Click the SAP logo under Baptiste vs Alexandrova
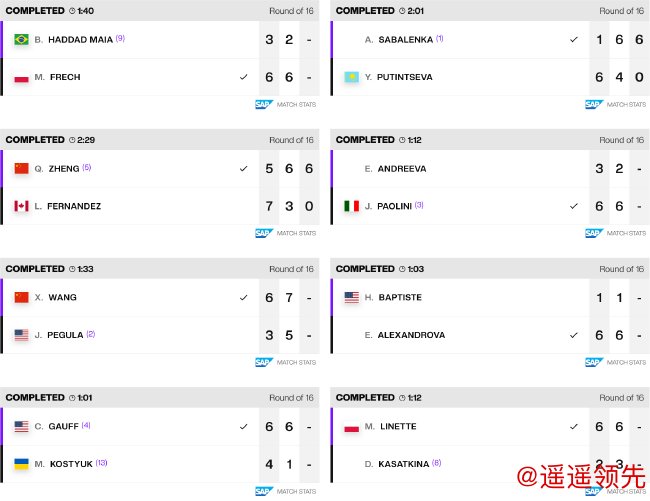The width and height of the screenshot is (650, 501). (593, 362)
